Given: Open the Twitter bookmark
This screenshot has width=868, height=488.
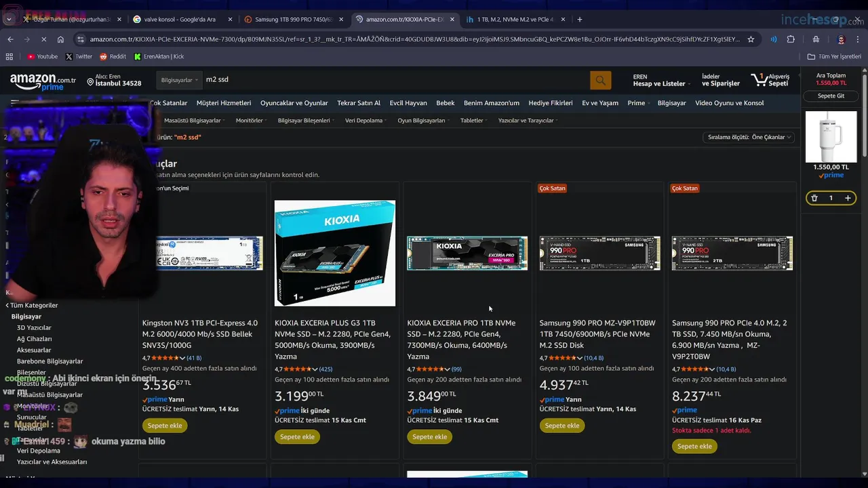Looking at the screenshot, I should [79, 56].
